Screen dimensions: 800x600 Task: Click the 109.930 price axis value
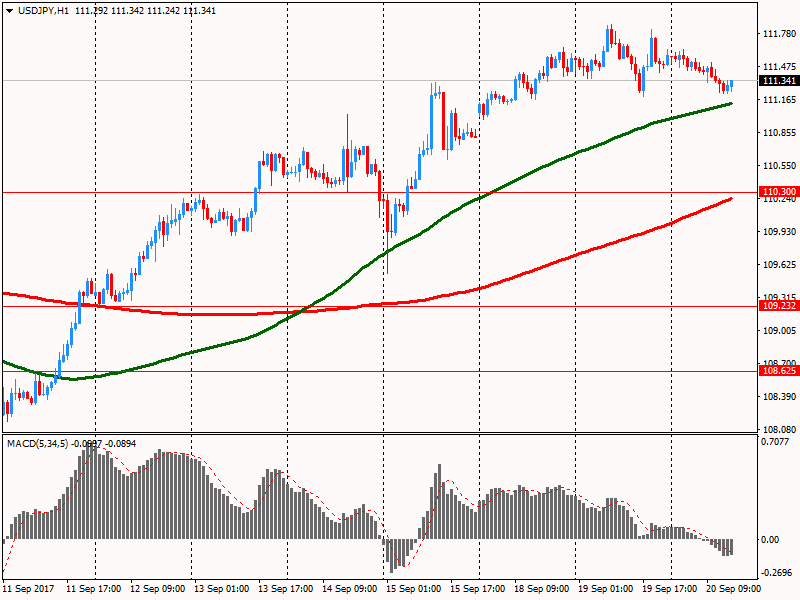click(x=779, y=232)
